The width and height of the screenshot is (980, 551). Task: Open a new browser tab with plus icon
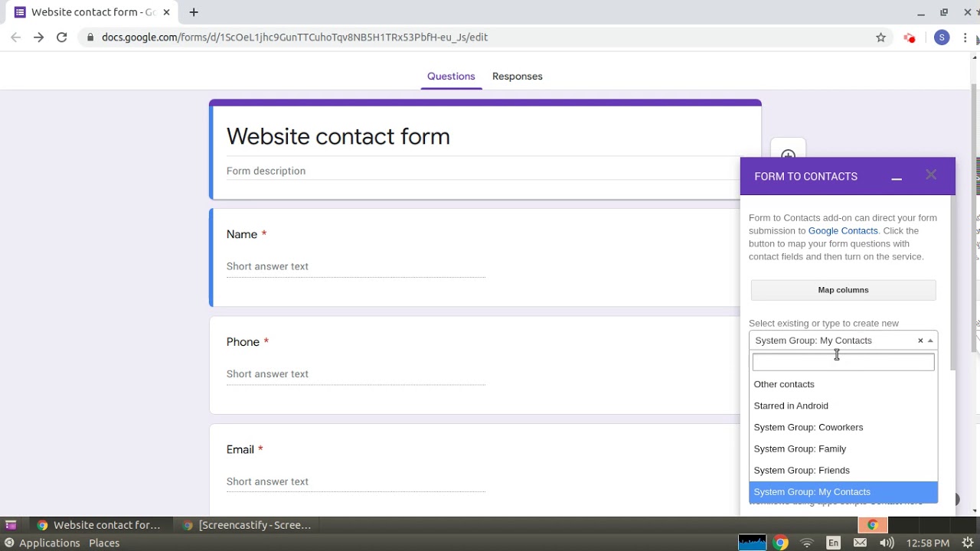pyautogui.click(x=194, y=12)
